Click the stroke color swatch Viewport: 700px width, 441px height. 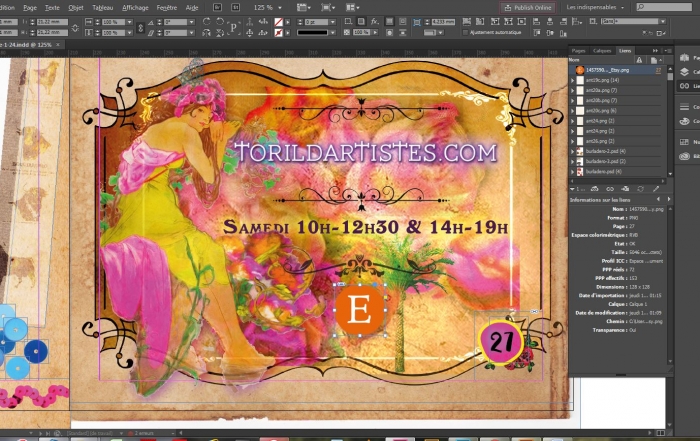[278, 33]
